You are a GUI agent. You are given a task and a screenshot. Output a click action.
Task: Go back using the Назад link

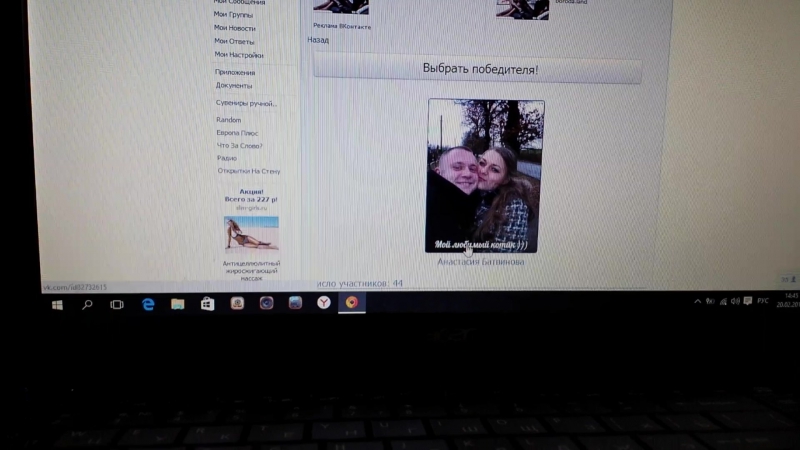point(318,40)
